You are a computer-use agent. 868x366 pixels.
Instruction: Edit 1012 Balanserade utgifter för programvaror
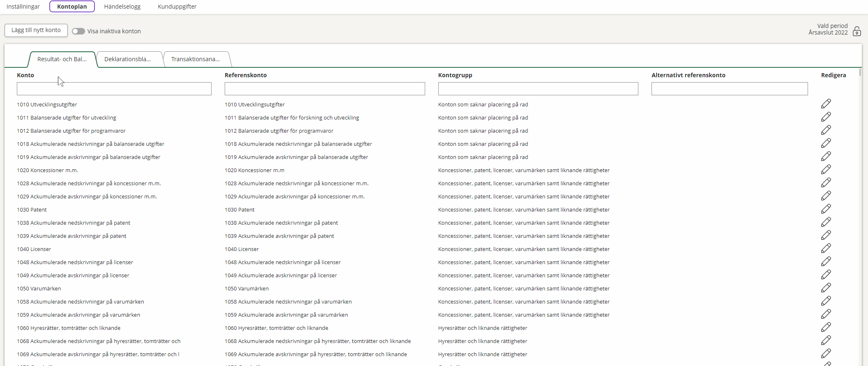coord(826,130)
